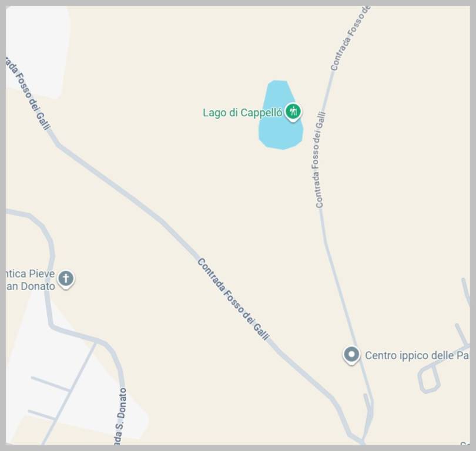Select the Antica Pieve San Donato label text
The width and height of the screenshot is (476, 451).
click(31, 280)
